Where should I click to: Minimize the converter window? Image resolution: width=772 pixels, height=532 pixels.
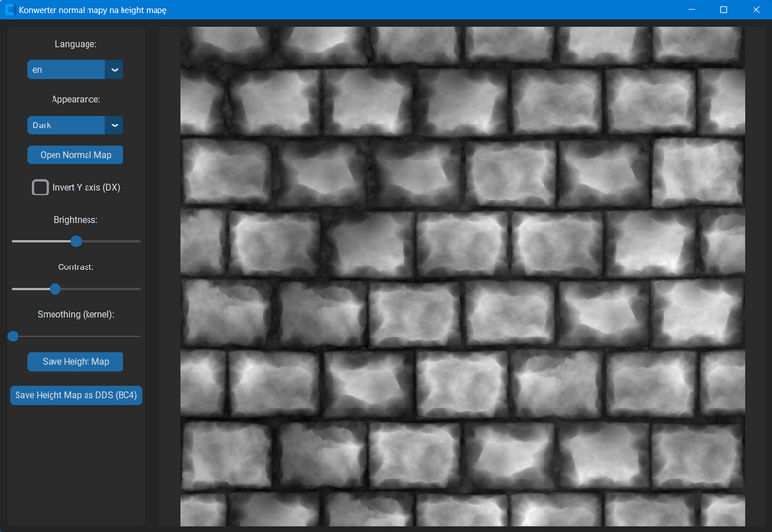pyautogui.click(x=691, y=10)
